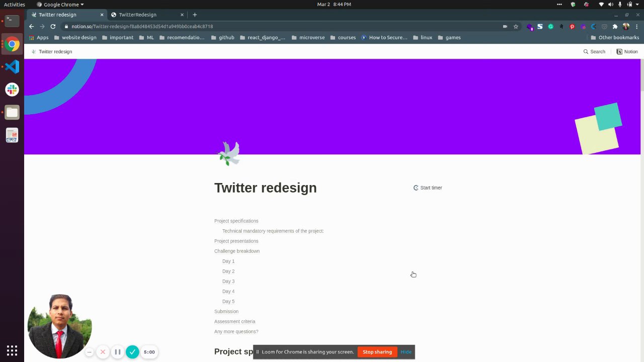644x362 pixels.
Task: Click the Notion button at top right
Action: pos(627,52)
